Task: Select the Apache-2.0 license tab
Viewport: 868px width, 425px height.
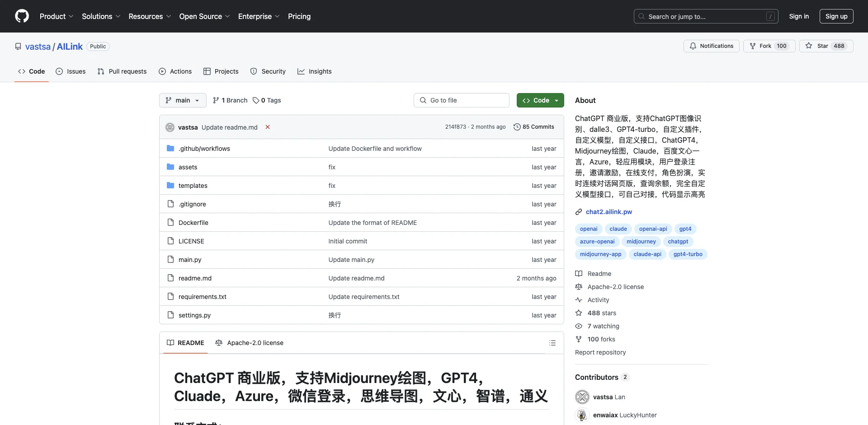Action: coord(250,343)
